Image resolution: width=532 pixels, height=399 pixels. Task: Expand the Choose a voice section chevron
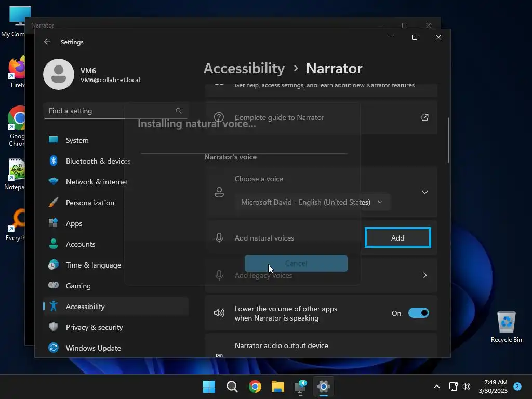coord(425,192)
